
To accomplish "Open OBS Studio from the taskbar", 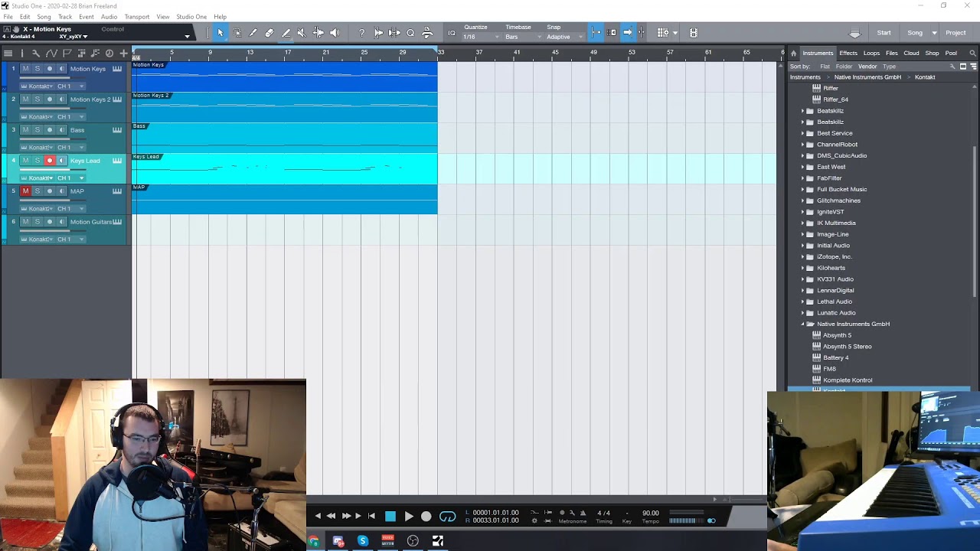I will [413, 541].
